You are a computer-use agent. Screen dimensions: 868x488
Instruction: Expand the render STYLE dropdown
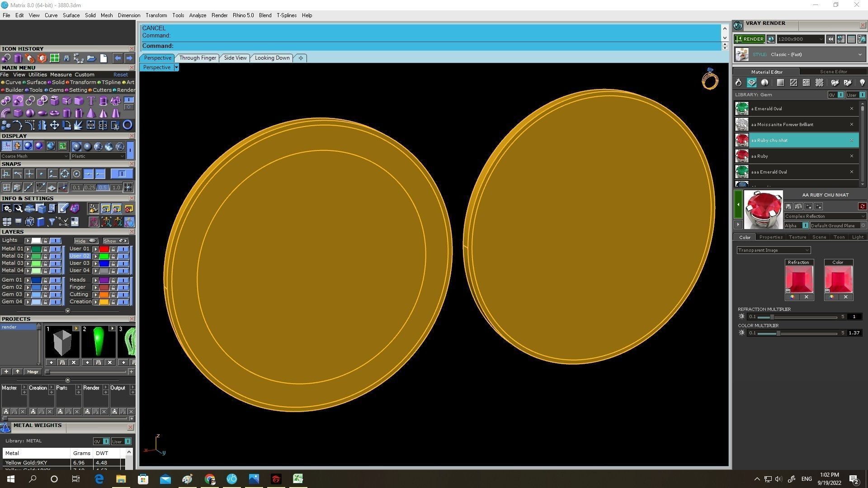tap(859, 55)
